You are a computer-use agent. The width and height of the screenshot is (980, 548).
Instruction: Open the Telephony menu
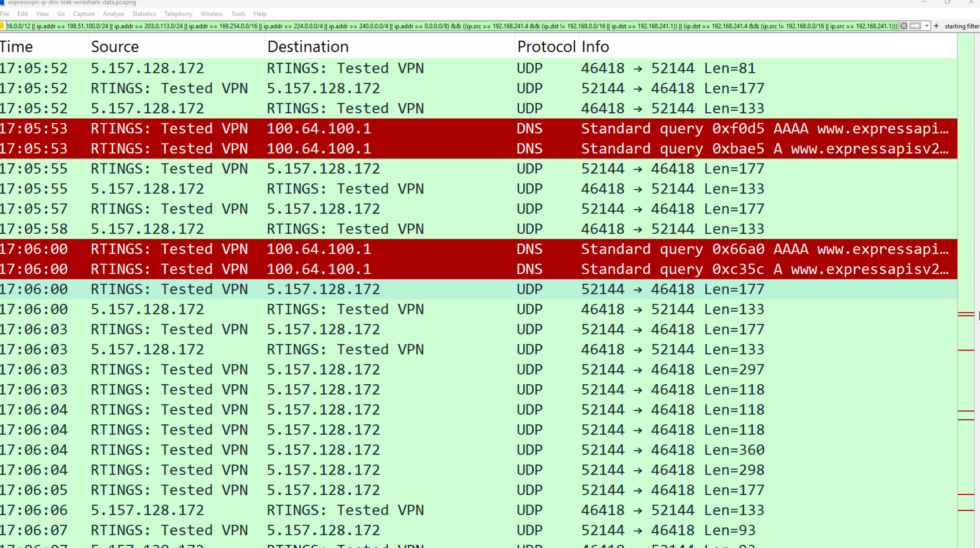tap(178, 14)
